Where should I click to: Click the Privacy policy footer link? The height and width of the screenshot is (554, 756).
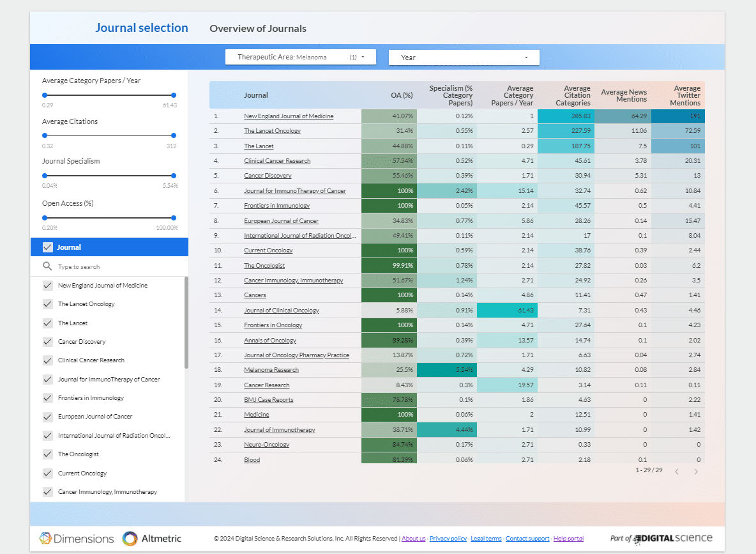(x=448, y=539)
